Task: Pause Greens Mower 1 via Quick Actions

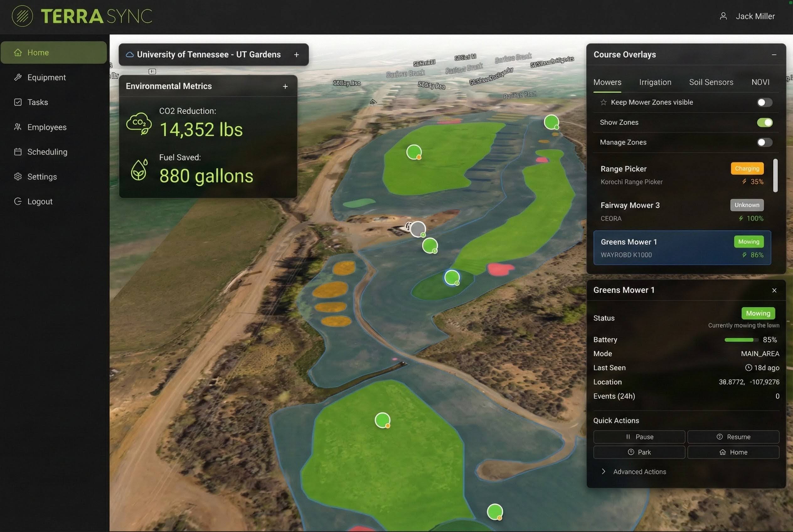Action: 639,437
